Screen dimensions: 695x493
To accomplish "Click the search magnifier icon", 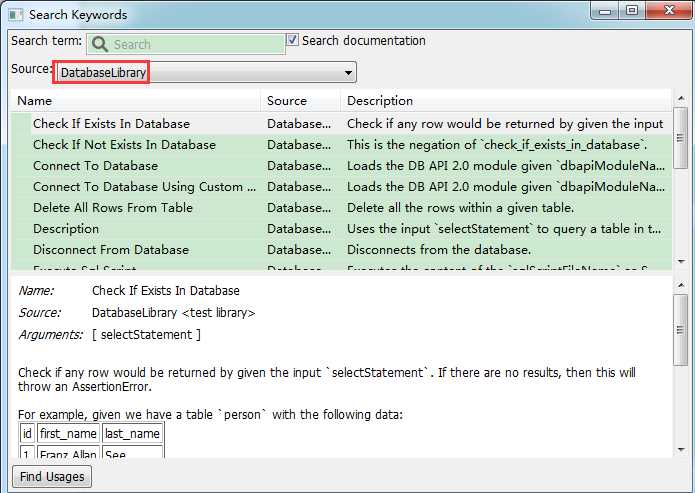I will [x=99, y=44].
